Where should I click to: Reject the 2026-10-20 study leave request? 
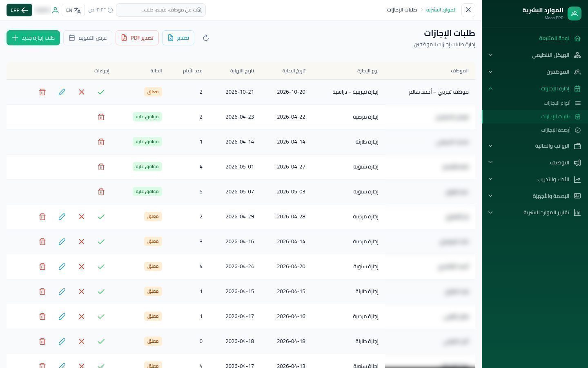(x=82, y=92)
